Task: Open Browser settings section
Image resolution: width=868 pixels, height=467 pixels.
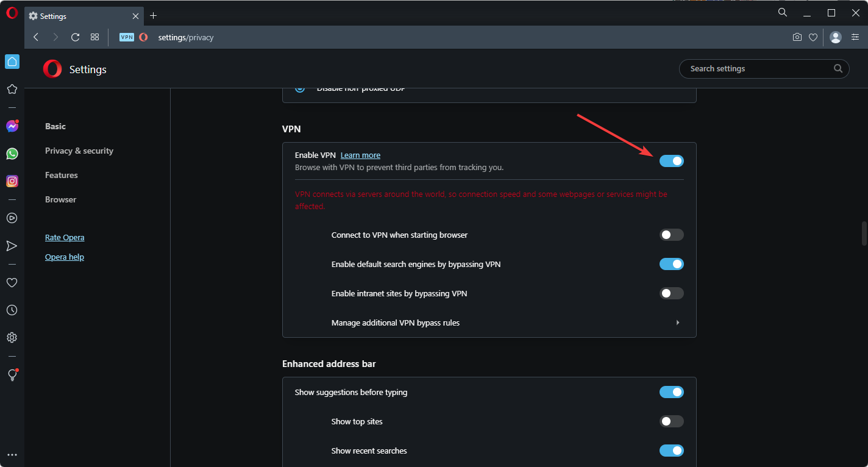Action: click(61, 199)
